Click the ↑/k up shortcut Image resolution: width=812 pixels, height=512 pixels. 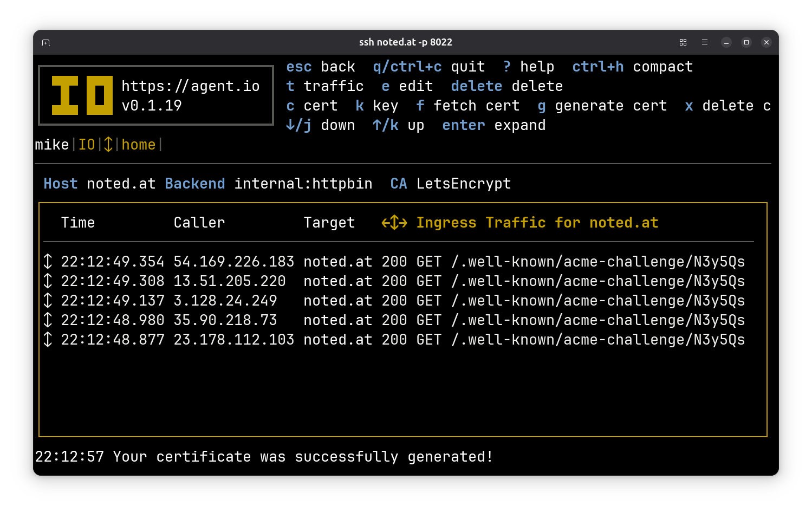pyautogui.click(x=399, y=125)
